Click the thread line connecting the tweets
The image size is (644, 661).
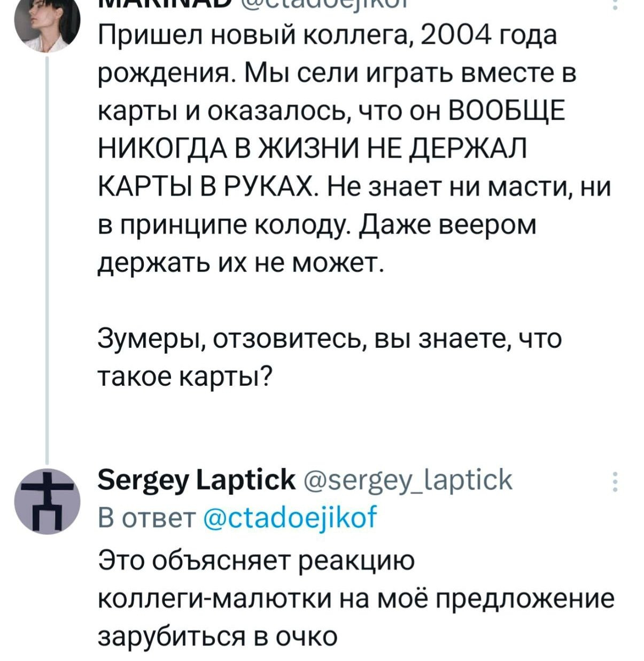47,256
